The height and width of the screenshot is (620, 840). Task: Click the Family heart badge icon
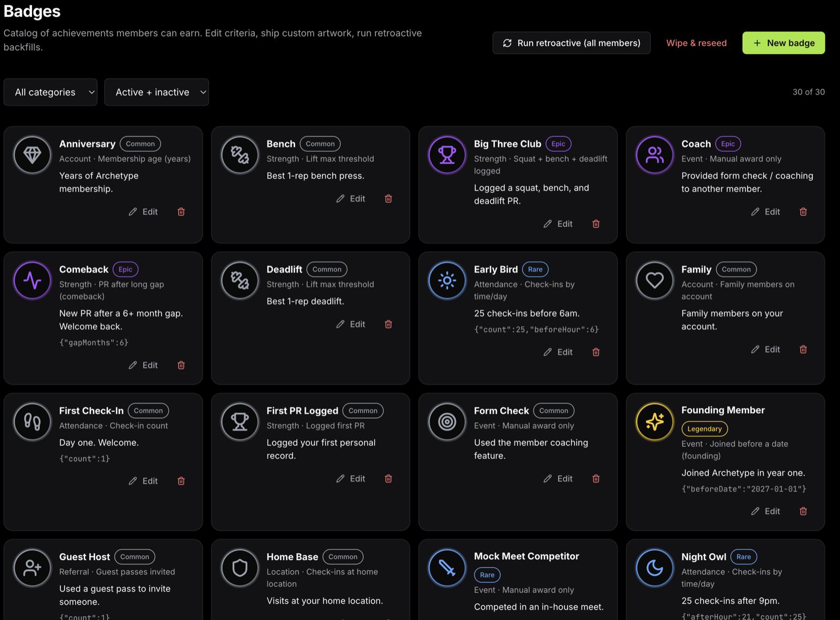(655, 280)
